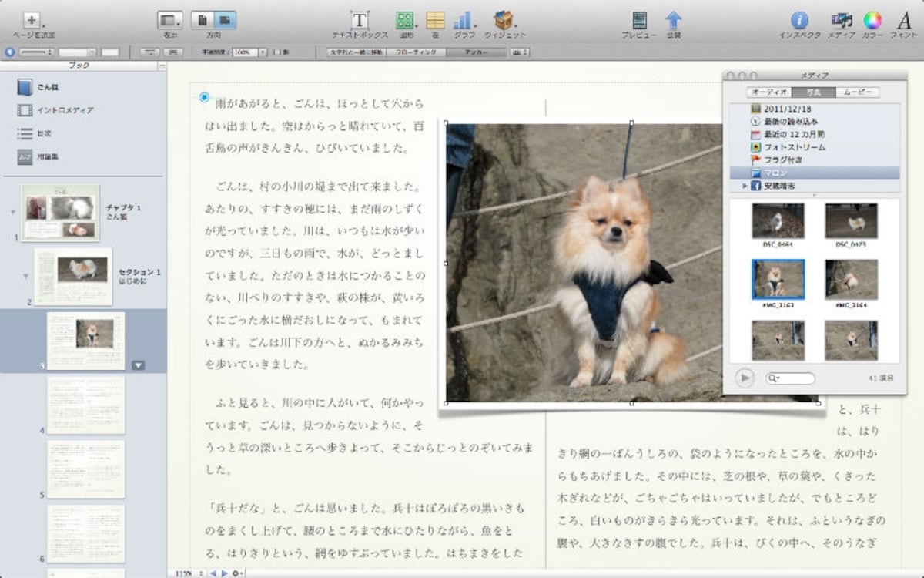
Task: Go to next page with right arrow
Action: point(224,573)
